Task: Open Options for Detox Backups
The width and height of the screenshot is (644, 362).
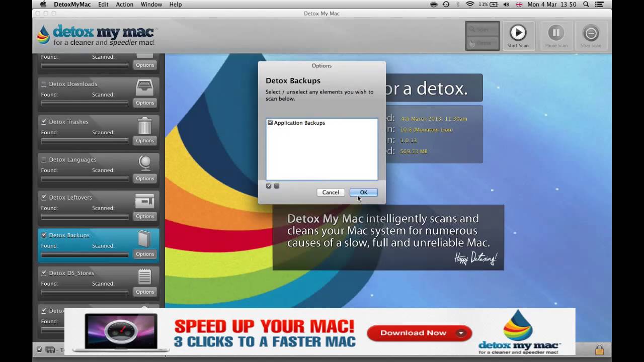Action: point(145,254)
